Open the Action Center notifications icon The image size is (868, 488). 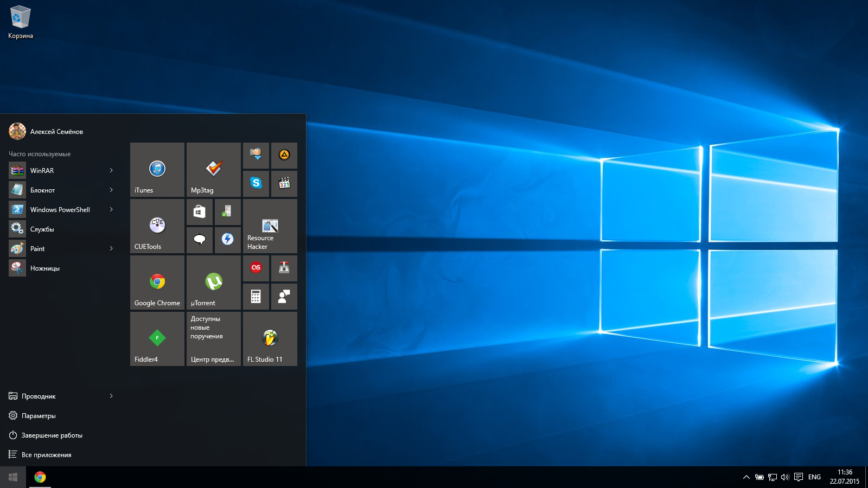click(799, 477)
